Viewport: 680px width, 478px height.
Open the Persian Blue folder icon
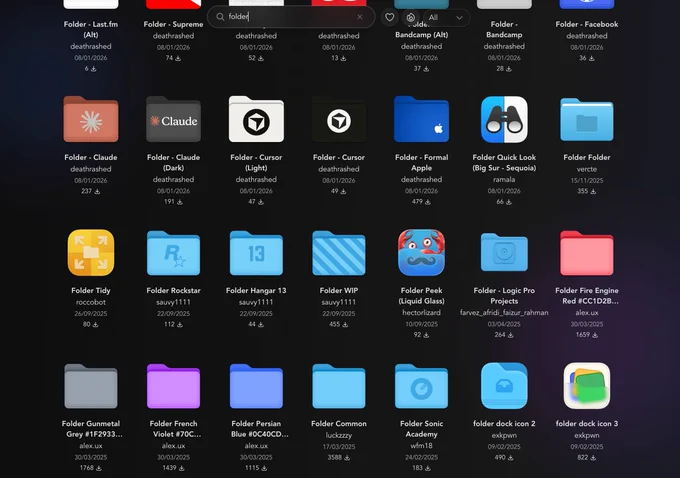(x=256, y=386)
